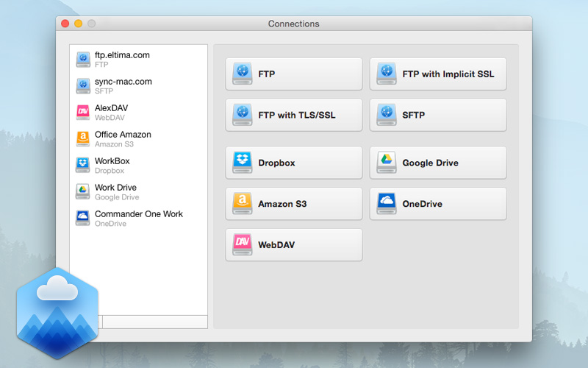
Task: Close the Connections window
Action: (x=65, y=24)
